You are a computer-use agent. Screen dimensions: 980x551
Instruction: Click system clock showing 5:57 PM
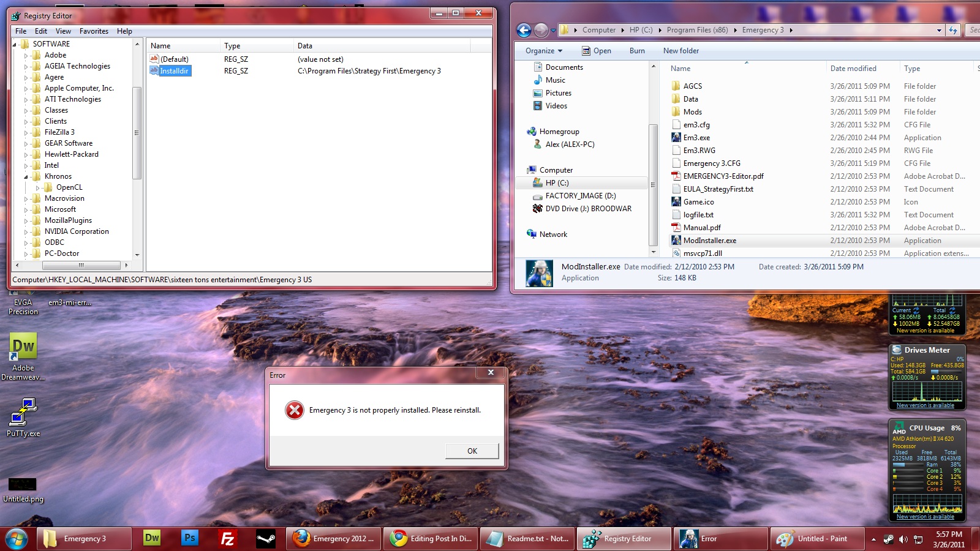click(x=949, y=534)
